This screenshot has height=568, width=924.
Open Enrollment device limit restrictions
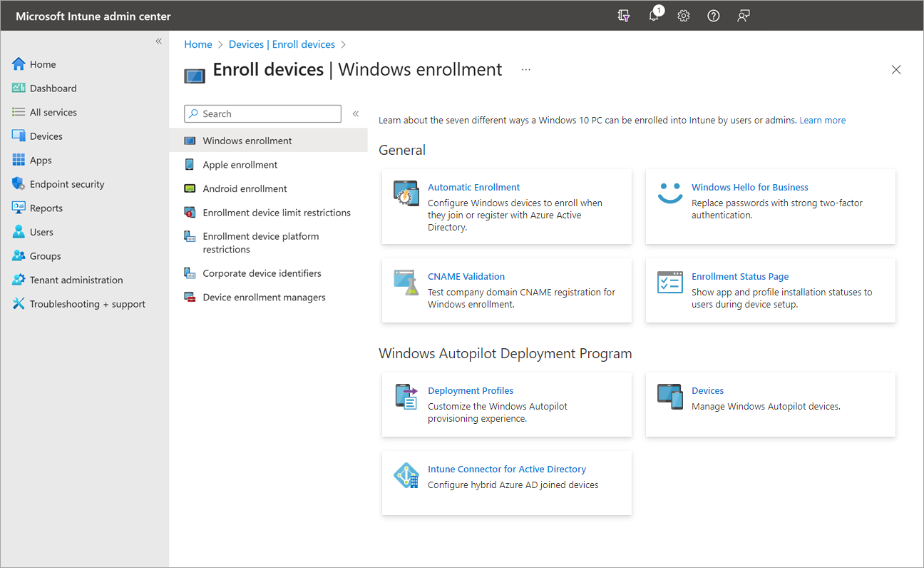pyautogui.click(x=268, y=213)
